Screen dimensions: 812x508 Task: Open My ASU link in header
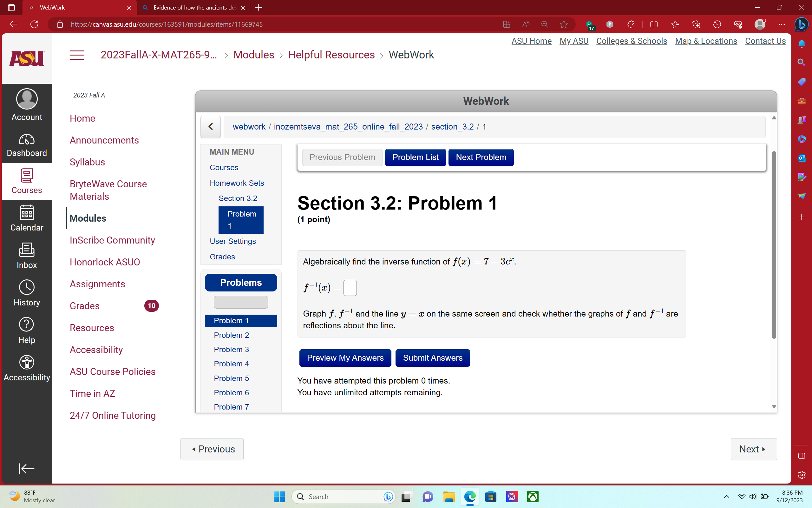574,41
